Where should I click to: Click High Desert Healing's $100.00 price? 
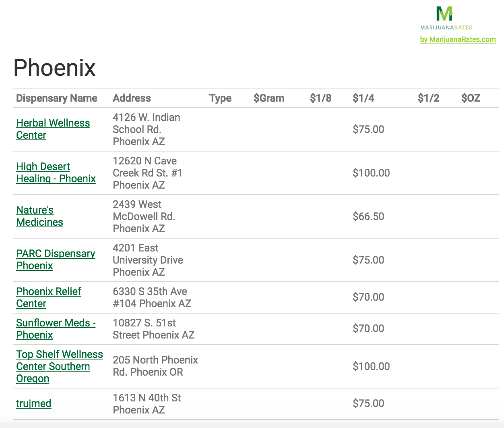(371, 173)
